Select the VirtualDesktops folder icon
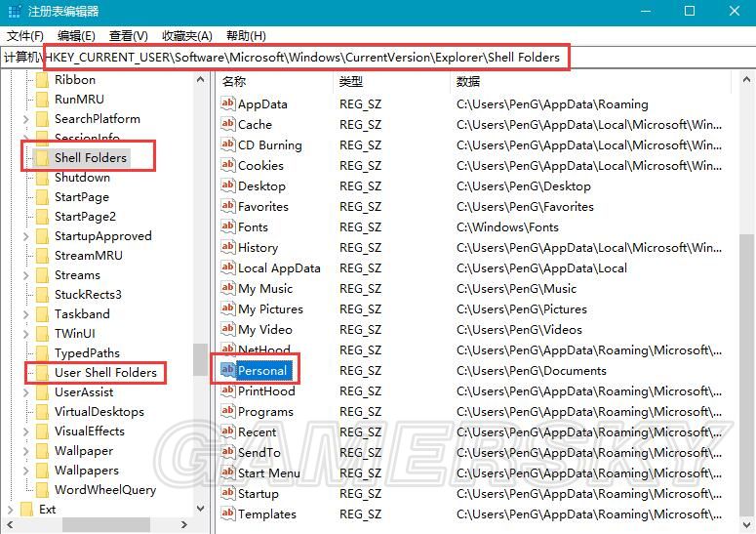Viewport: 756px width, 534px height. pos(42,412)
